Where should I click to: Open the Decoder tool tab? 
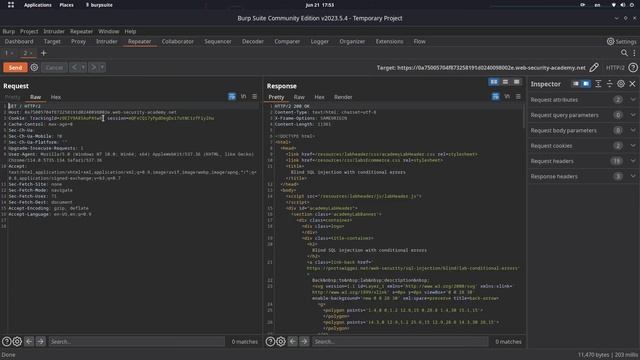[x=253, y=42]
